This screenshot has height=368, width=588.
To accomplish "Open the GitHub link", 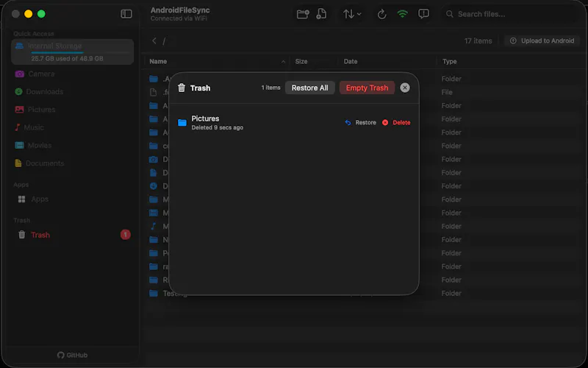I will pyautogui.click(x=72, y=355).
